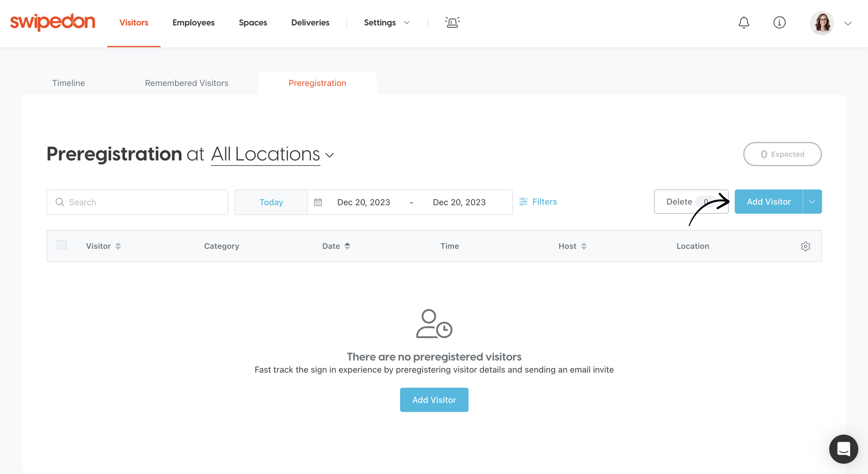Click the blue Add Visitor button
The width and height of the screenshot is (868, 474).
coord(769,202)
